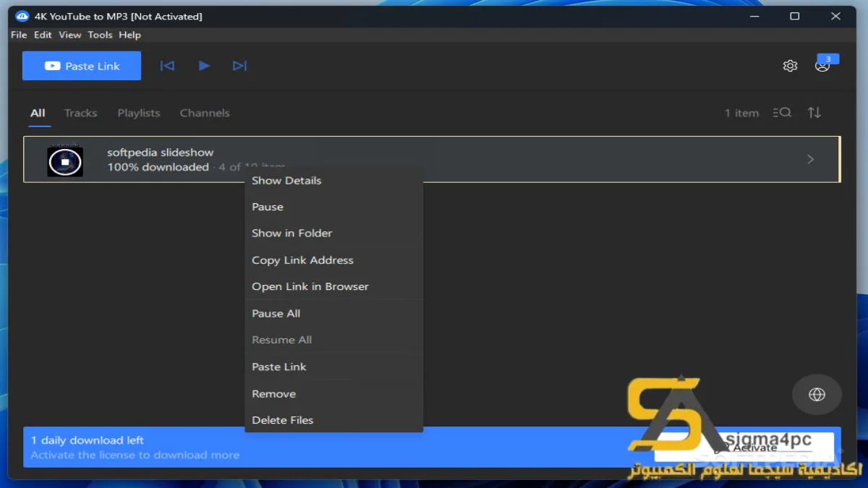
Task: Click the sort order arrows icon
Action: 814,113
